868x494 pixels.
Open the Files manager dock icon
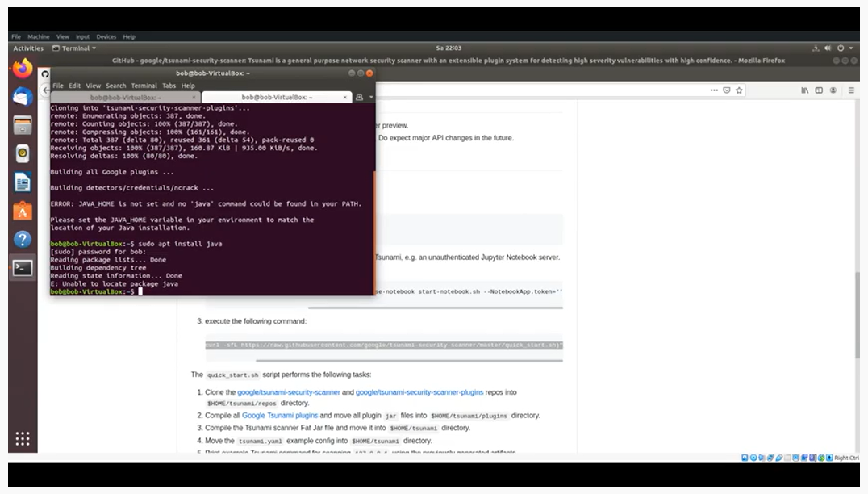click(23, 125)
